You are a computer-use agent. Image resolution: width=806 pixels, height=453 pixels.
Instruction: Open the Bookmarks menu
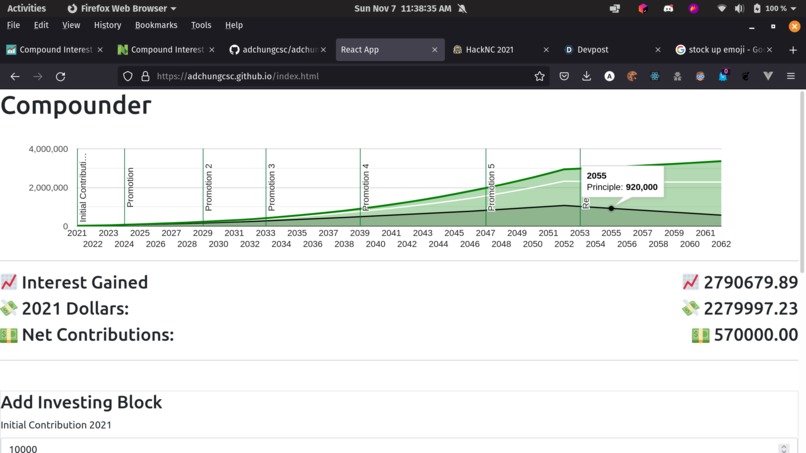coord(156,25)
